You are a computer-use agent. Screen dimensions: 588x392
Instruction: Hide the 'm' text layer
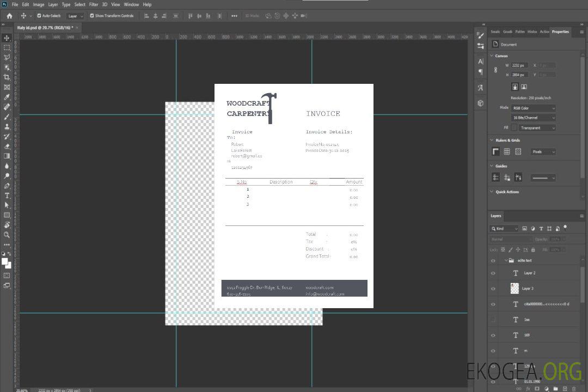pos(493,351)
